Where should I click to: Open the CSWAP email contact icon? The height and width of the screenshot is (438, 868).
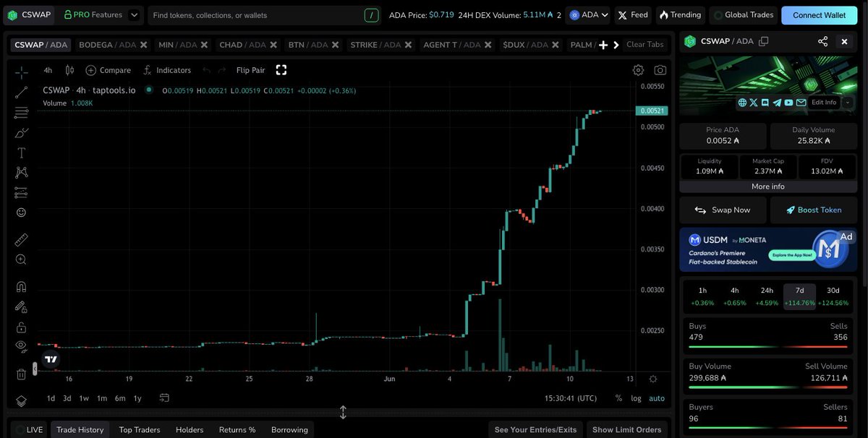[x=801, y=103]
